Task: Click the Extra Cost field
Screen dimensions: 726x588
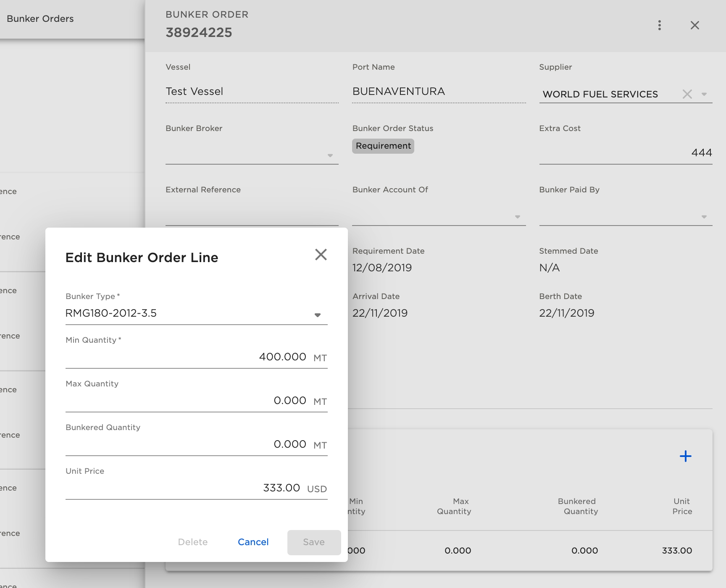Action: coord(625,153)
